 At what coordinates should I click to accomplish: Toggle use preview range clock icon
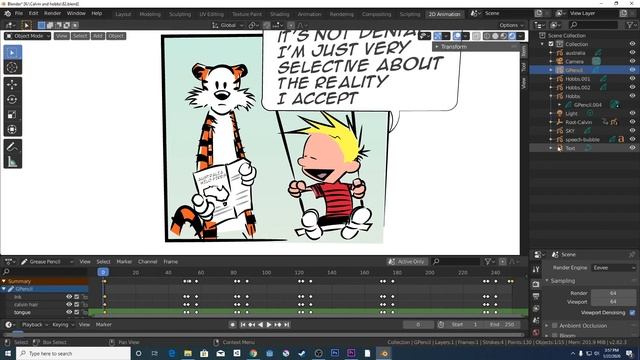coord(441,324)
